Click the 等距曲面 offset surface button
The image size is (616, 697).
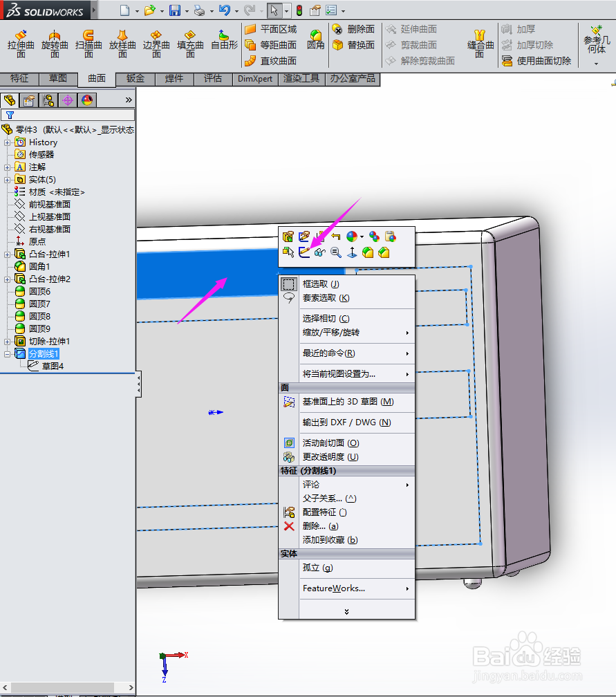[x=271, y=45]
